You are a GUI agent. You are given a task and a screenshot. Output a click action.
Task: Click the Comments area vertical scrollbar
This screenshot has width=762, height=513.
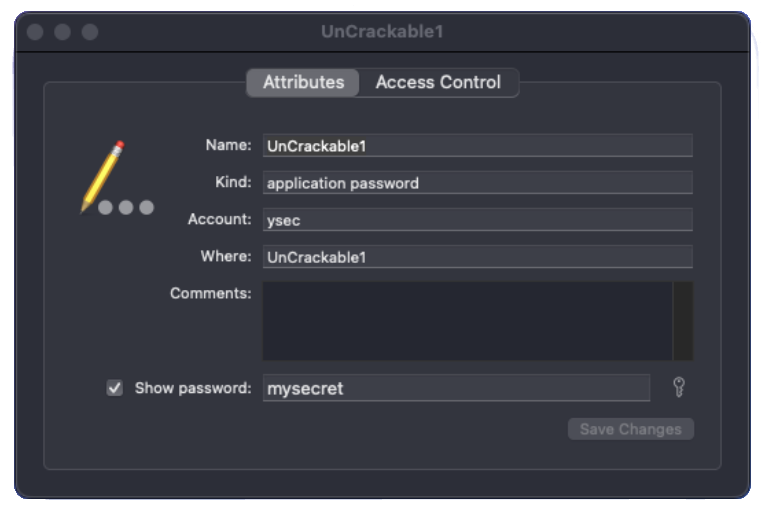click(x=683, y=320)
